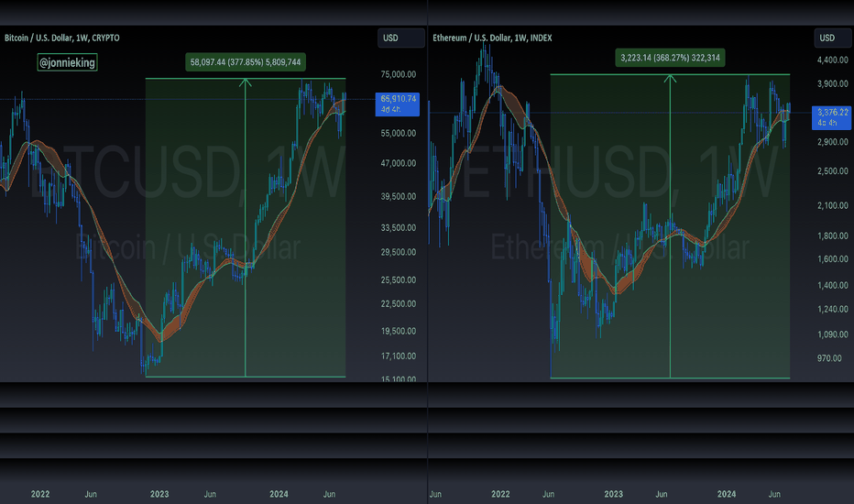Image resolution: width=854 pixels, height=504 pixels.
Task: Click the 1,400.00 Ethereum axis label
Action: point(833,286)
